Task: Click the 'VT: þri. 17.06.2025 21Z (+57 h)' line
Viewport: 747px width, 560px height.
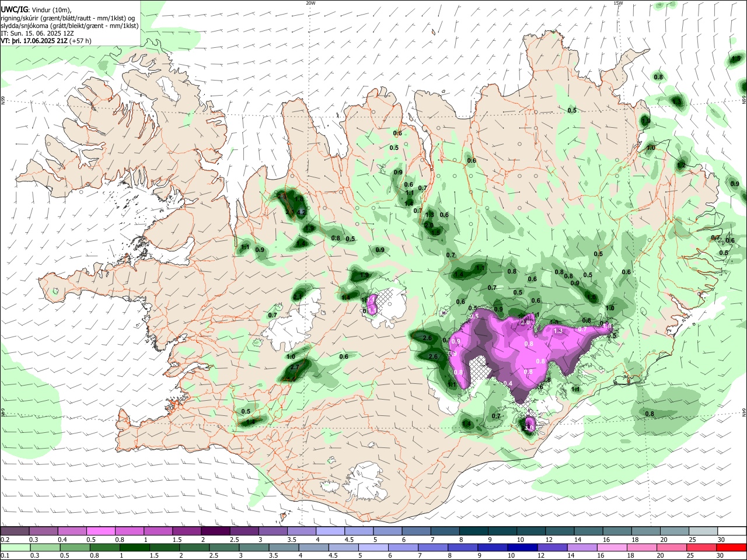Action: [46, 41]
